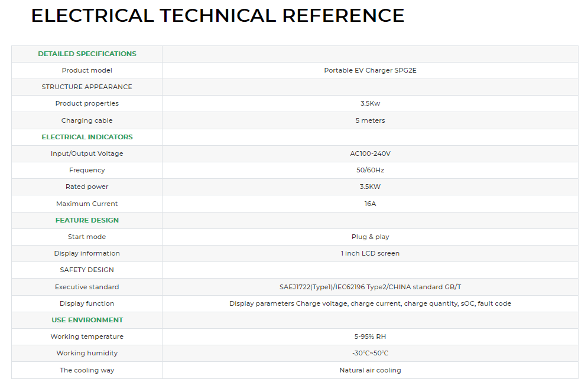Click the ELECTRICAL TECHNICAL REFERENCE heading
The image size is (588, 389).
217,16
